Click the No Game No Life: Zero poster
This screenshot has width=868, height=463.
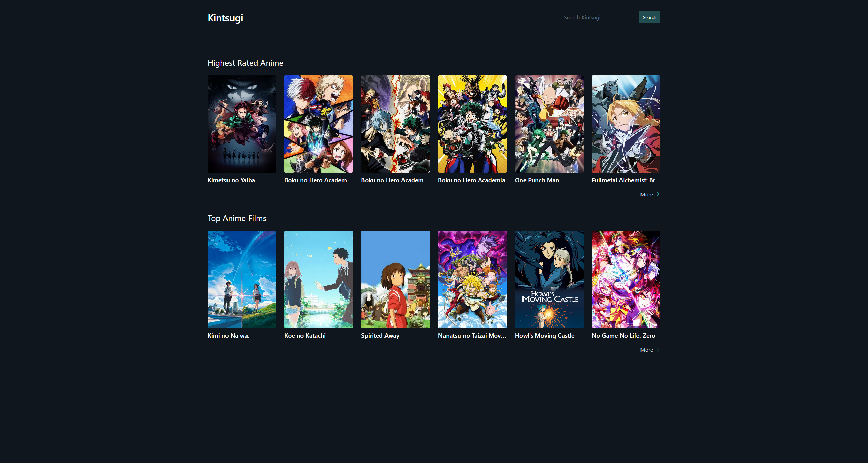[626, 279]
